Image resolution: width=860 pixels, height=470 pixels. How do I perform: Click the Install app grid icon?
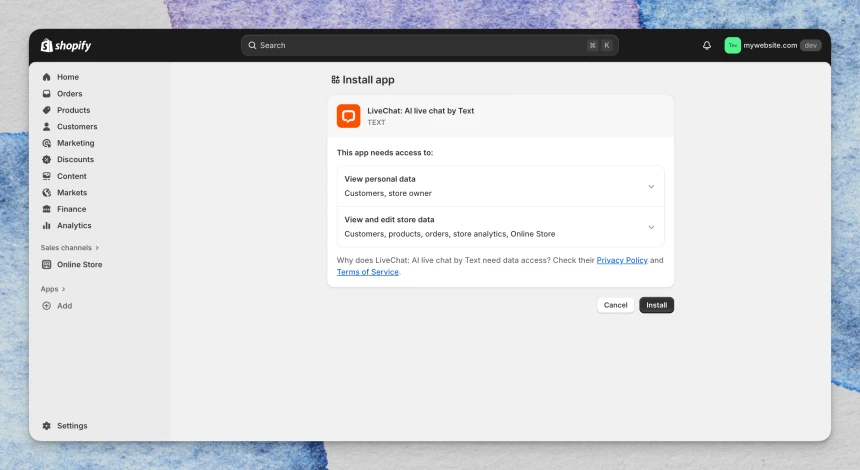coord(335,80)
